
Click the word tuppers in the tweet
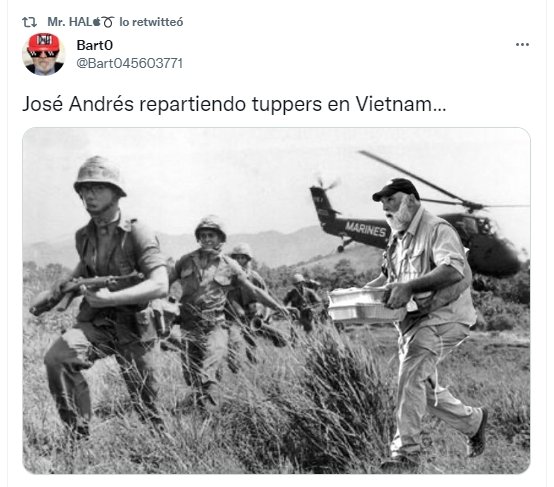tap(287, 105)
